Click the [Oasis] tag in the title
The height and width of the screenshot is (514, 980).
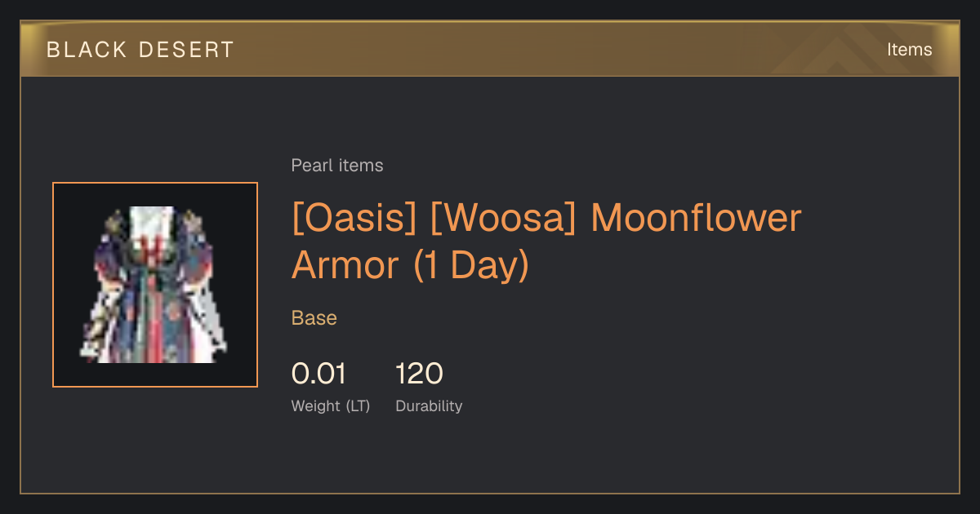pyautogui.click(x=355, y=219)
